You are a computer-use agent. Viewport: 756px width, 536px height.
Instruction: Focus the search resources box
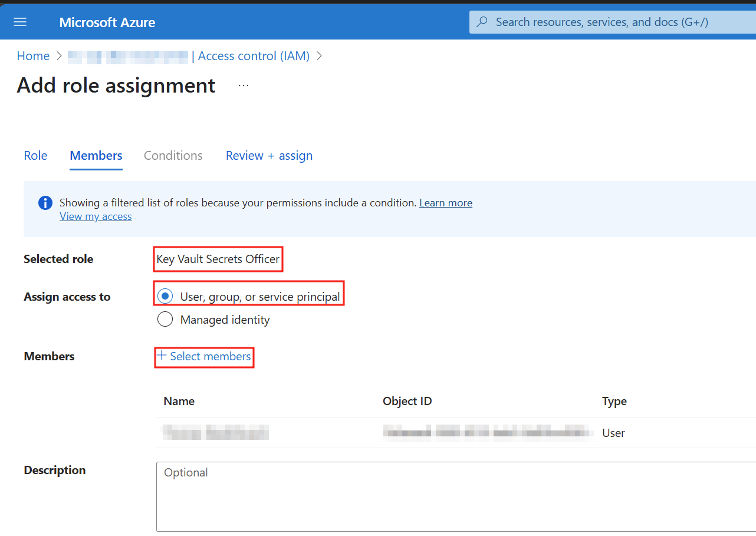[613, 22]
